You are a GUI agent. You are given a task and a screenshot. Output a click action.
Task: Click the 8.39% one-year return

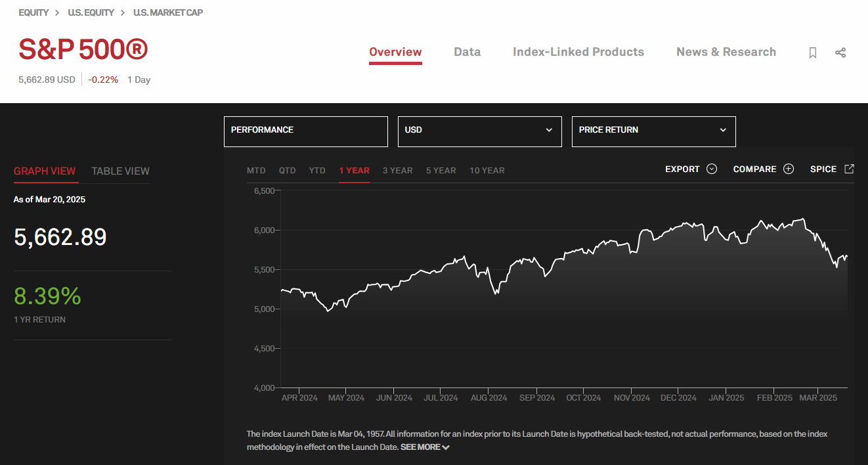[x=47, y=296]
